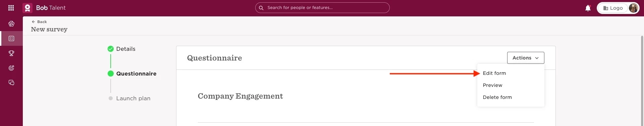Viewport: 644px width, 126px height.
Task: Go Back using the Back link
Action: pos(39,22)
